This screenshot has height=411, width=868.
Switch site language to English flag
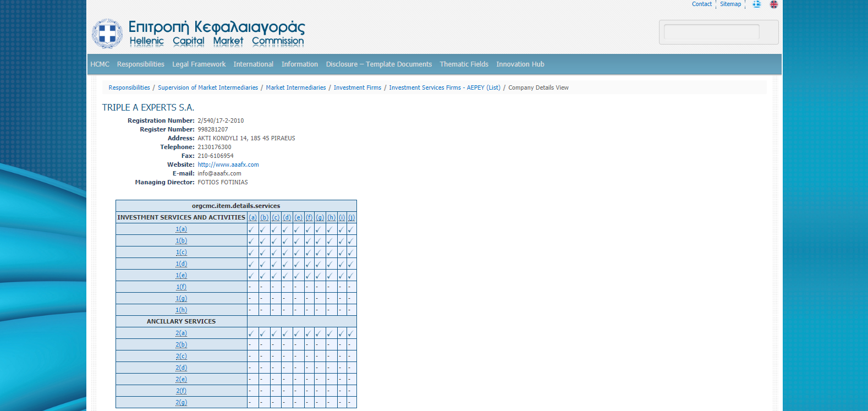point(774,4)
